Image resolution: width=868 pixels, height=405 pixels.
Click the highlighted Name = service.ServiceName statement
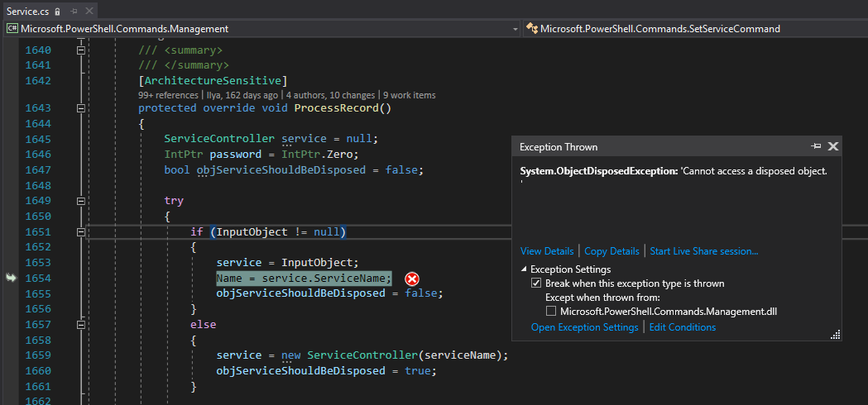pyautogui.click(x=304, y=278)
